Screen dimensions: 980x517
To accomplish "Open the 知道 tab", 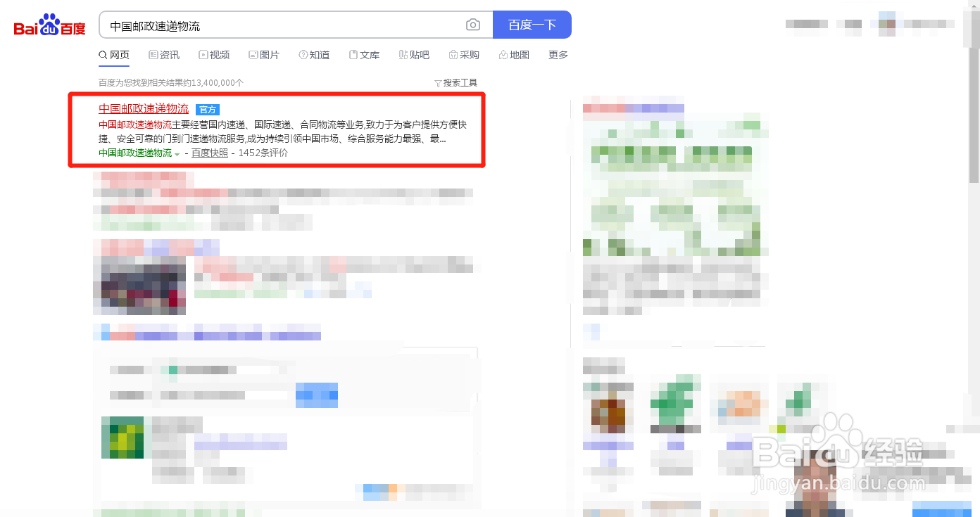I will [314, 55].
